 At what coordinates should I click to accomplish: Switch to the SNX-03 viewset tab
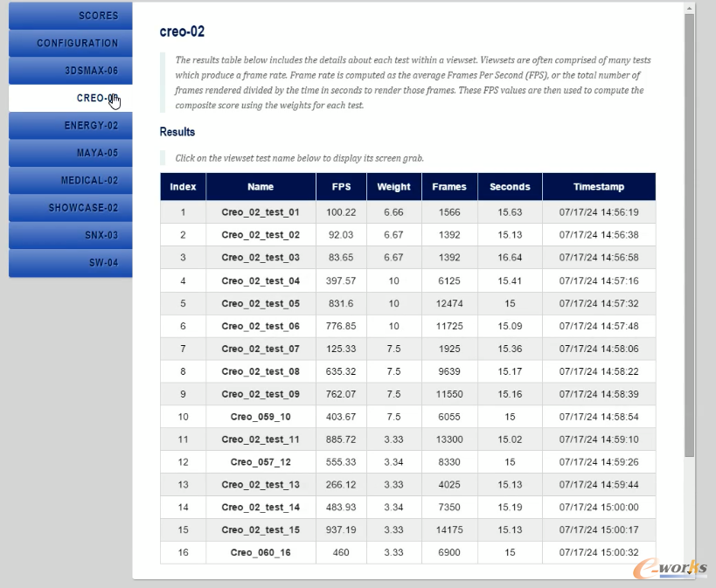coord(71,235)
